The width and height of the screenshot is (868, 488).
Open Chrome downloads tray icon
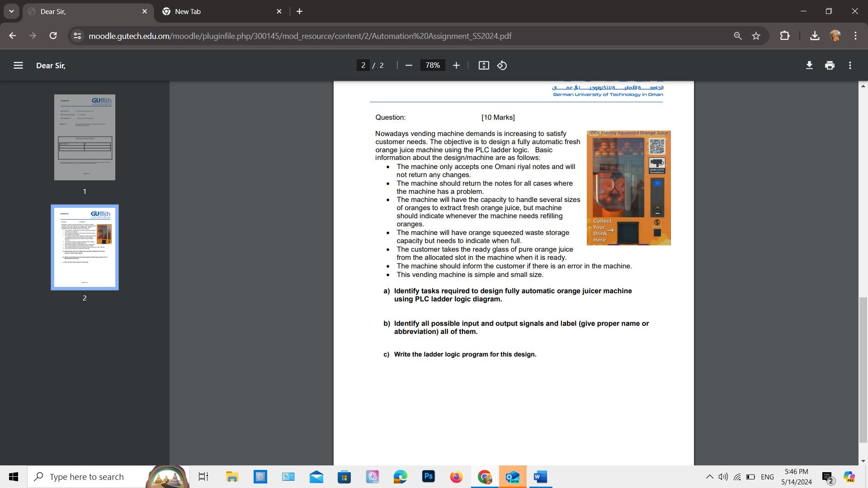pyautogui.click(x=815, y=36)
